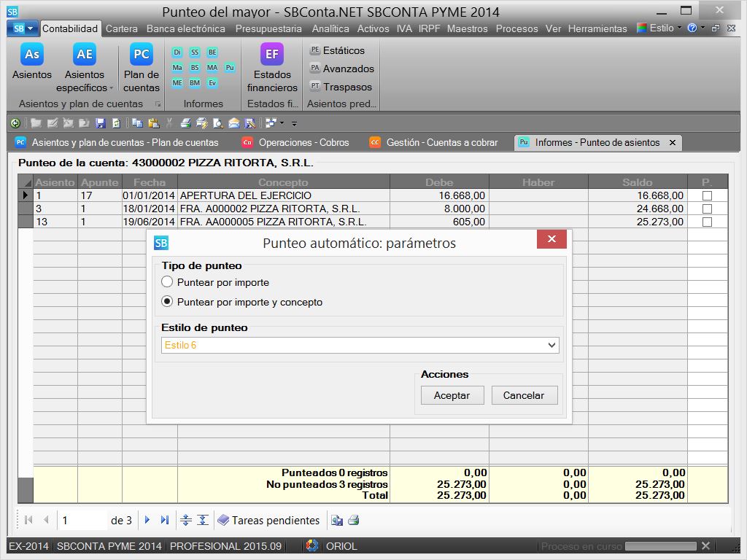Click Cancelar in the dialog
Image resolution: width=747 pixels, height=560 pixels.
pos(524,395)
